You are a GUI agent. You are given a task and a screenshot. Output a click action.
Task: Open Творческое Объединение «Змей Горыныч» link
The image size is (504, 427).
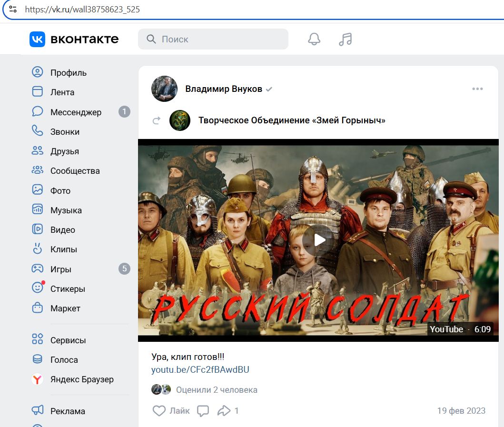click(292, 120)
